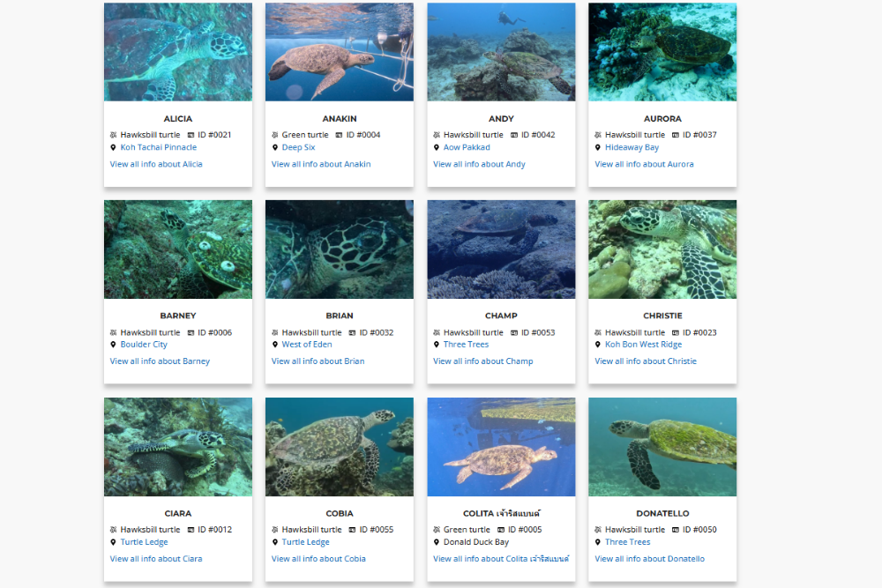Click the location pin beside Donald Duck Bay

pyautogui.click(x=437, y=542)
